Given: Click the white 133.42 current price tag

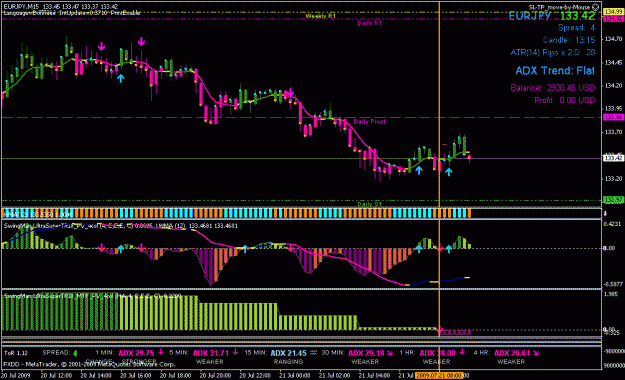Looking at the screenshot, I should coord(613,158).
